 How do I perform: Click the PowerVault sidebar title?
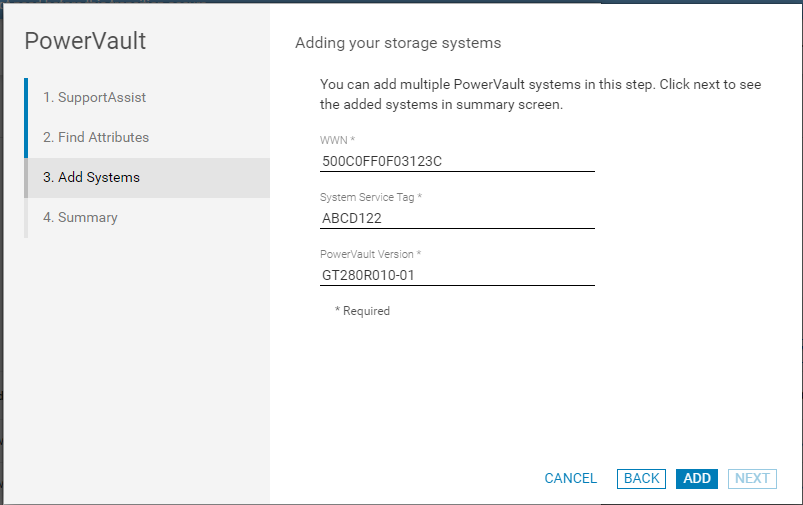pyautogui.click(x=85, y=41)
